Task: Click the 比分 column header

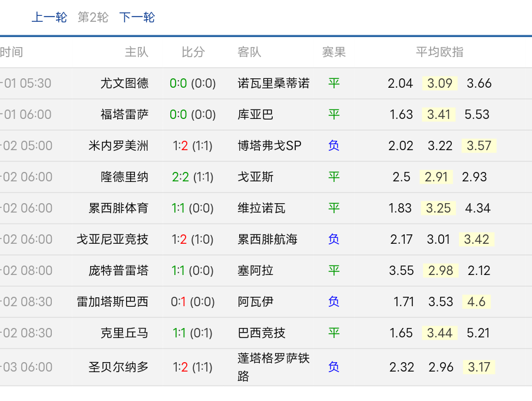Action: [193, 52]
